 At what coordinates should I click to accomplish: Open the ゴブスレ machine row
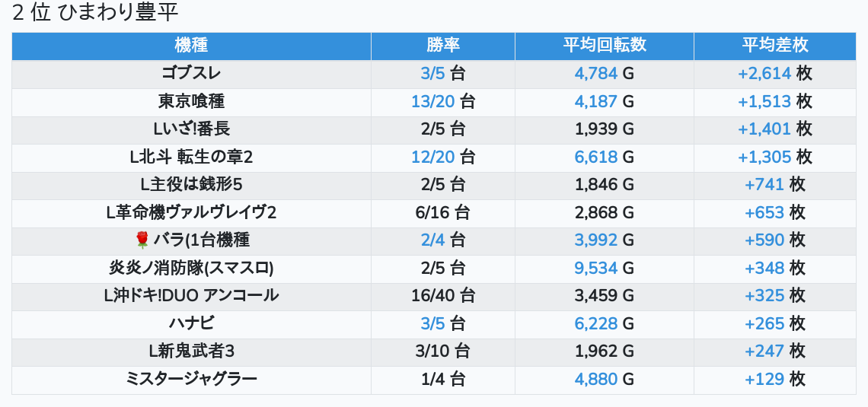point(191,74)
